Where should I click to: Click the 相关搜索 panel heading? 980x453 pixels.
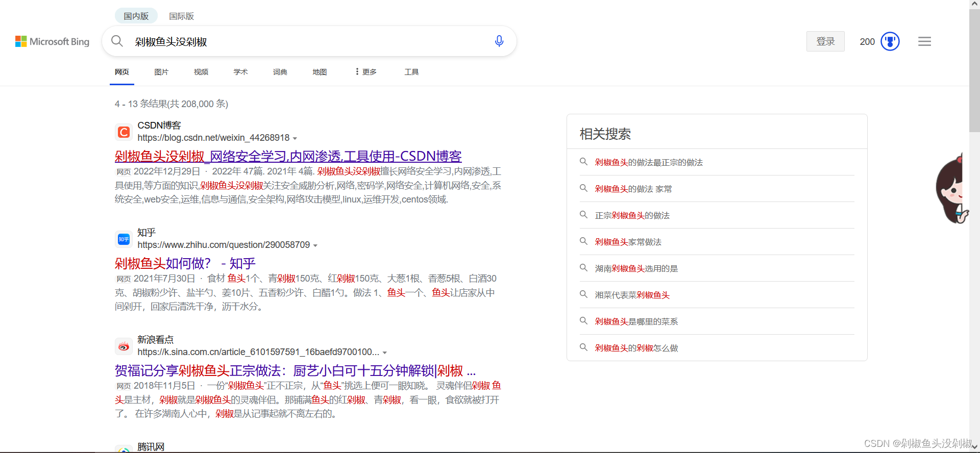tap(605, 134)
